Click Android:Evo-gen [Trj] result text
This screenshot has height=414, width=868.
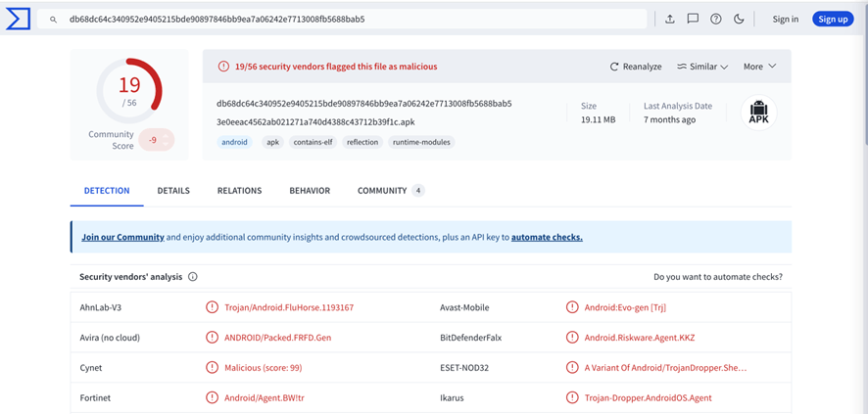[x=625, y=307]
